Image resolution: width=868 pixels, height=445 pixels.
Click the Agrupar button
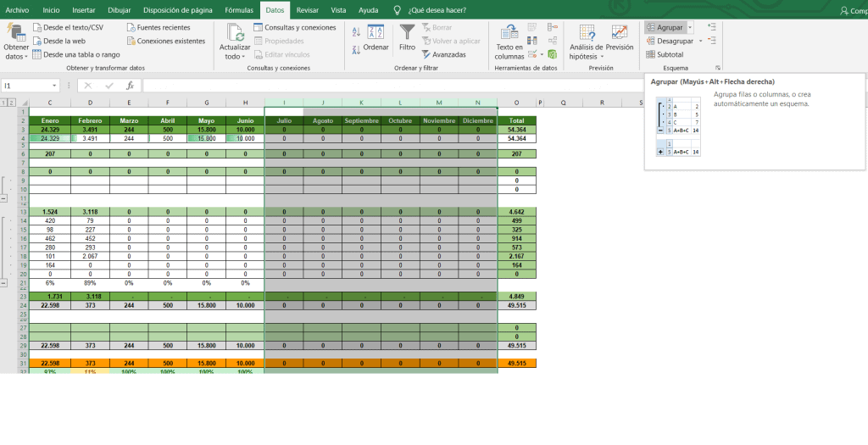[665, 27]
